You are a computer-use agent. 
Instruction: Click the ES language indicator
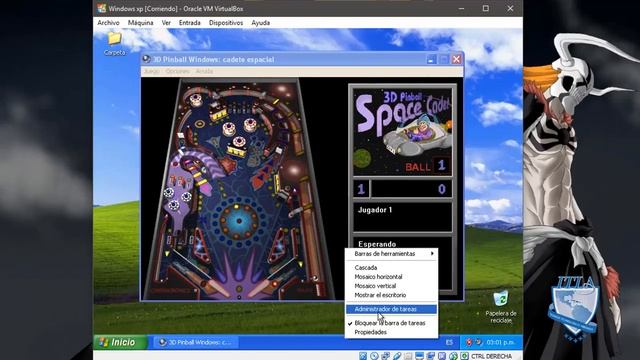[449, 342]
